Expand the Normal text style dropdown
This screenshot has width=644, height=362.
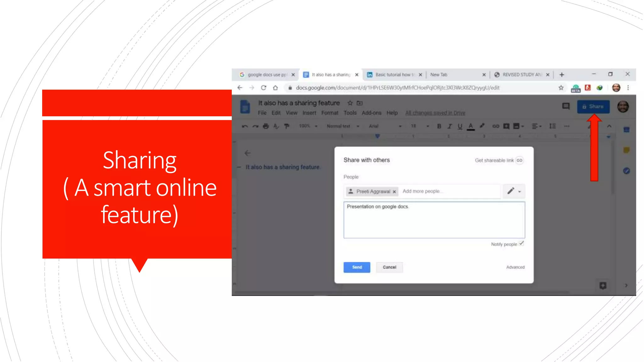point(342,126)
